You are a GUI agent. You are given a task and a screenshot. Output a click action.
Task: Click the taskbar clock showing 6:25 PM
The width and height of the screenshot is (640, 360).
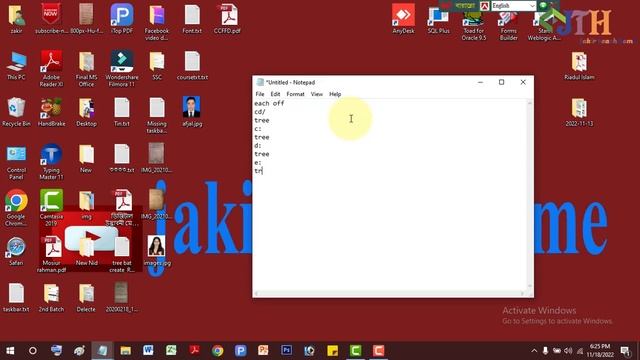click(x=600, y=351)
